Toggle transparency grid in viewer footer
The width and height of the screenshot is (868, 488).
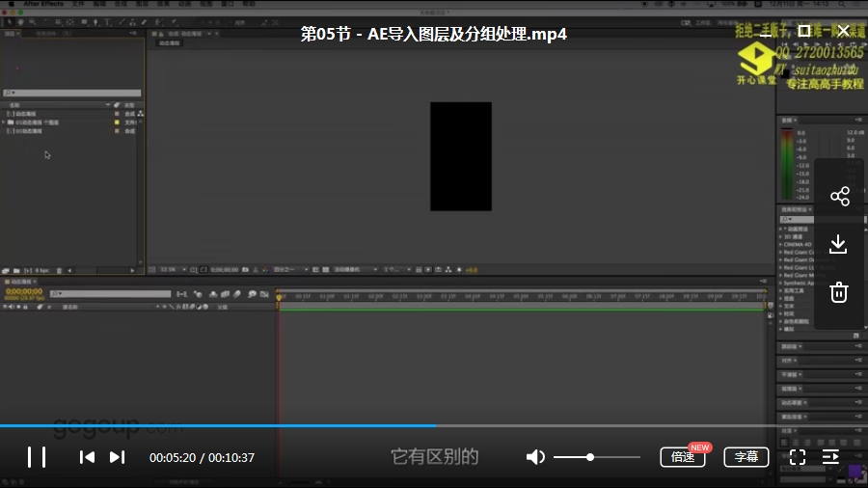pyautogui.click(x=326, y=270)
